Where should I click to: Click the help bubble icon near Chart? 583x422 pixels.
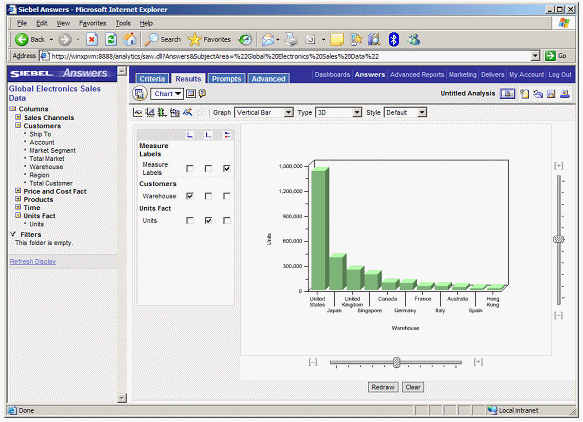(202, 93)
